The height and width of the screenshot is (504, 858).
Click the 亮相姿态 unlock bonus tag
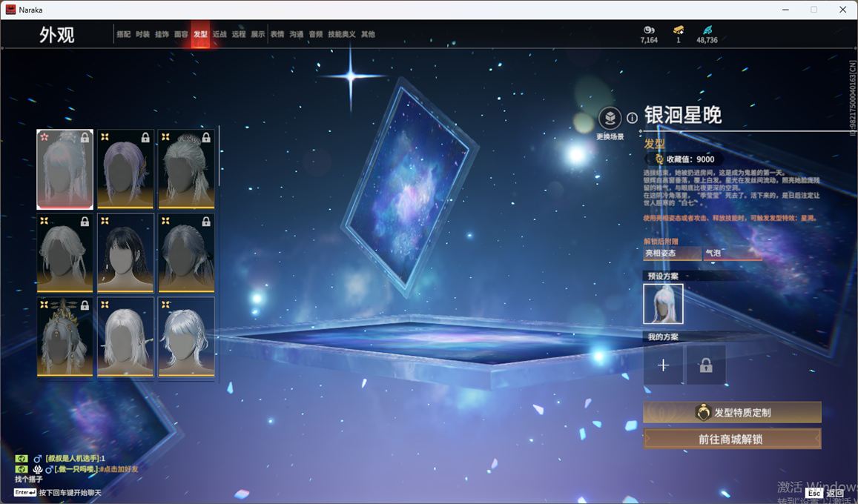click(671, 253)
